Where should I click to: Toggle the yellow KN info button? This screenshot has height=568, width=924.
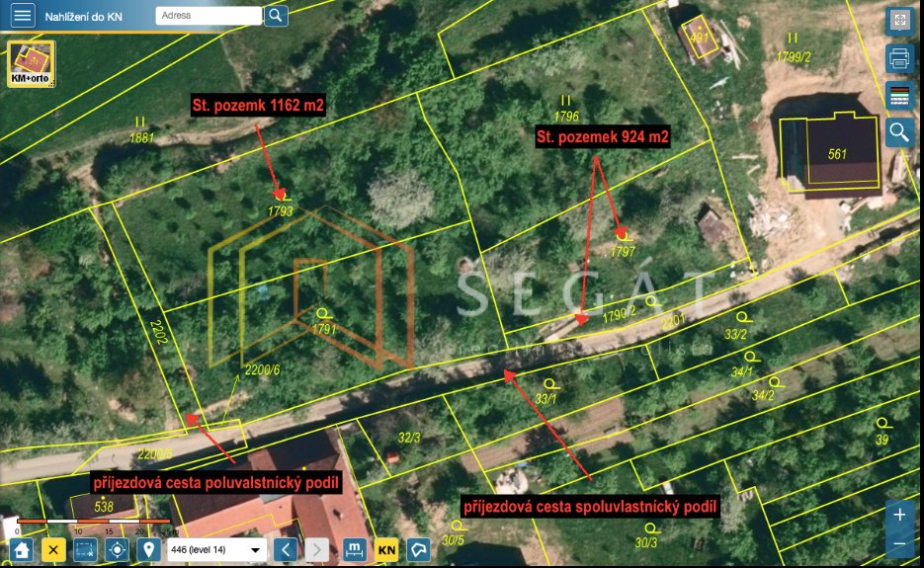click(x=386, y=550)
